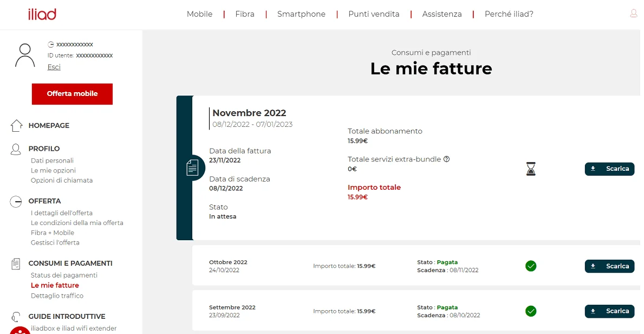
Task: Open Status dei pagamenti
Action: 64,275
